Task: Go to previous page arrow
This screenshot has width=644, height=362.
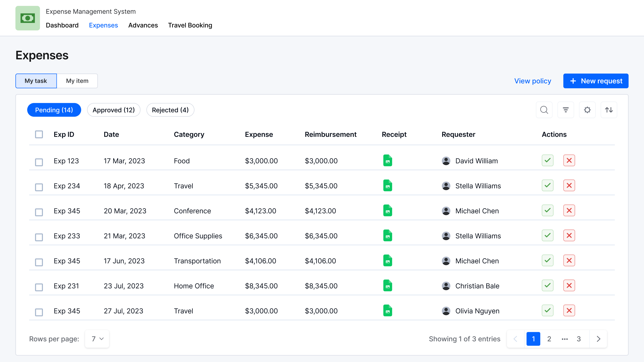Action: click(515, 339)
